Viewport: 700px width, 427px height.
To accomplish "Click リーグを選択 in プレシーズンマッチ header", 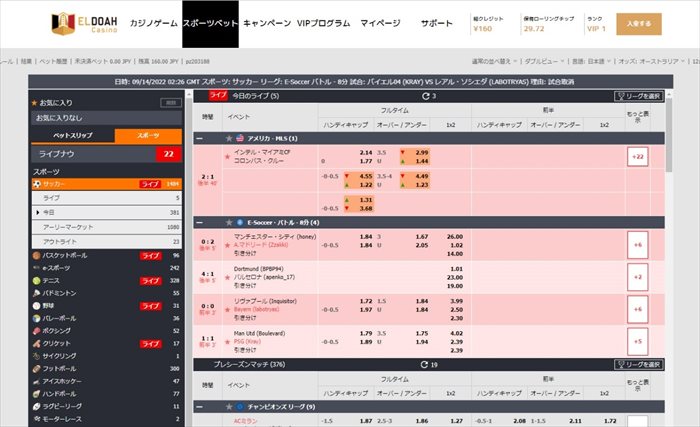I will point(638,364).
